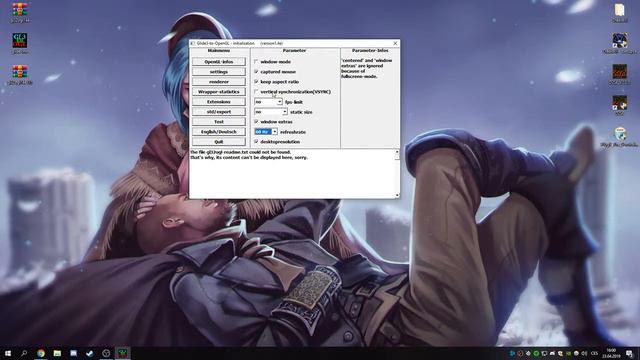Open File Explorer from the taskbar

pos(57,353)
